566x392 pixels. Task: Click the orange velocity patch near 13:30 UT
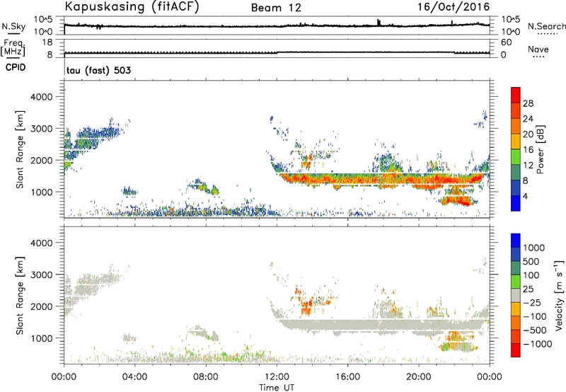(x=306, y=306)
